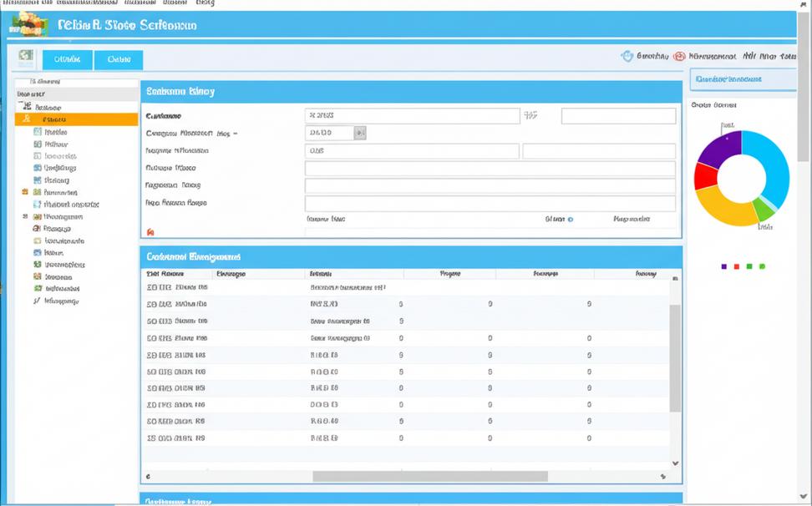Select the orange highlighted sidebar item's person icon
Viewport: 812px width, 506px height.
tap(27, 119)
